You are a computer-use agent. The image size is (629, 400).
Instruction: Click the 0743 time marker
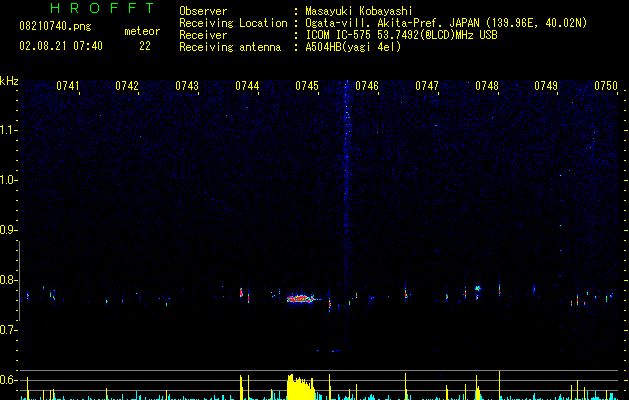click(x=187, y=86)
